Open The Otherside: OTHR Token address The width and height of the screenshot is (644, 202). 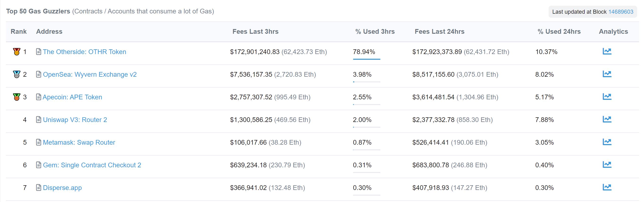(85, 52)
